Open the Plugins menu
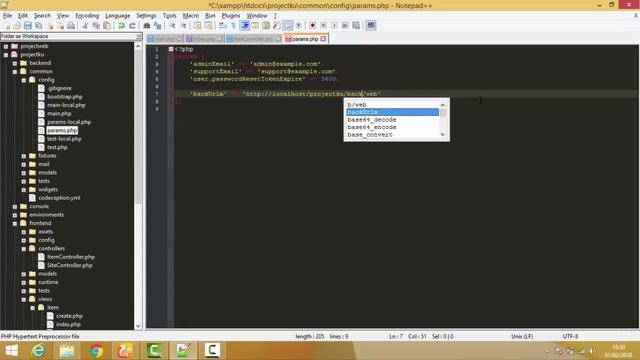640x360 pixels. pos(231,16)
